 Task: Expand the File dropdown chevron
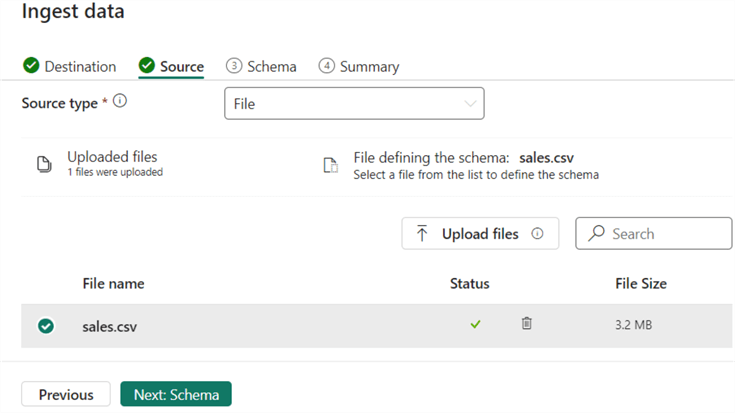point(470,103)
